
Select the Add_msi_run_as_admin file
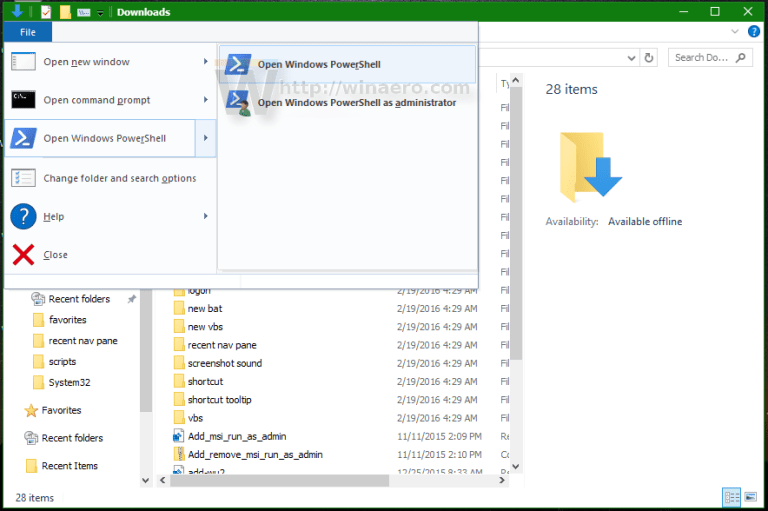tap(237, 437)
